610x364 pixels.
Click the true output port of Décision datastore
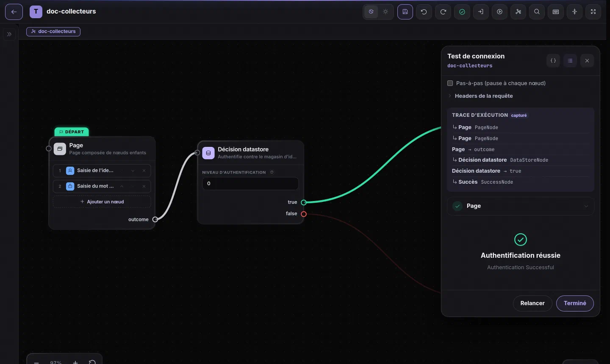[x=304, y=202]
